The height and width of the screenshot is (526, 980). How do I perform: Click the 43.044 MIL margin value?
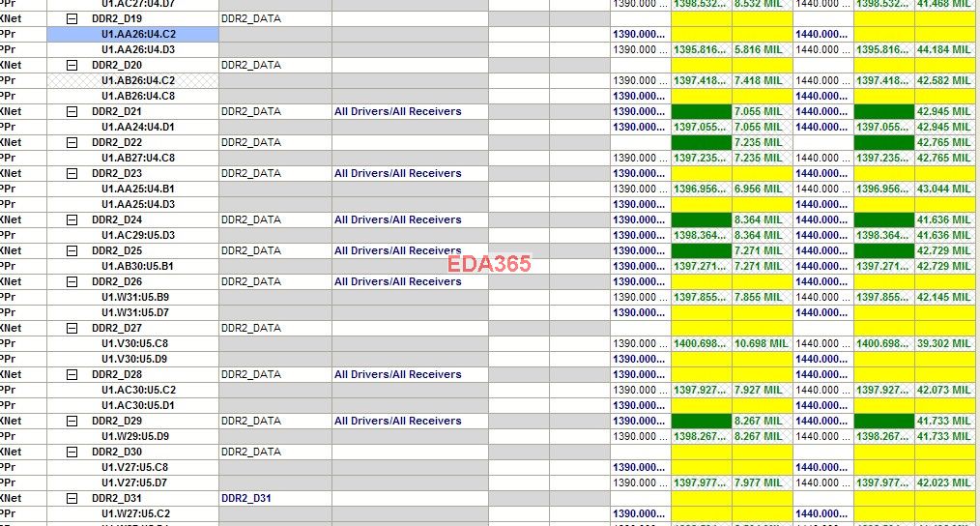[943, 189]
